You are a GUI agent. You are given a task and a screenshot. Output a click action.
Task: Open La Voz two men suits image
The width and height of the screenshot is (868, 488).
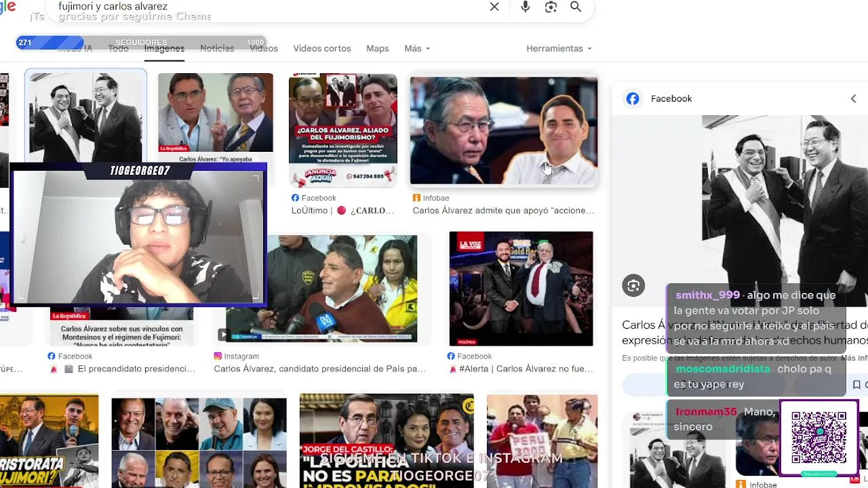(521, 289)
